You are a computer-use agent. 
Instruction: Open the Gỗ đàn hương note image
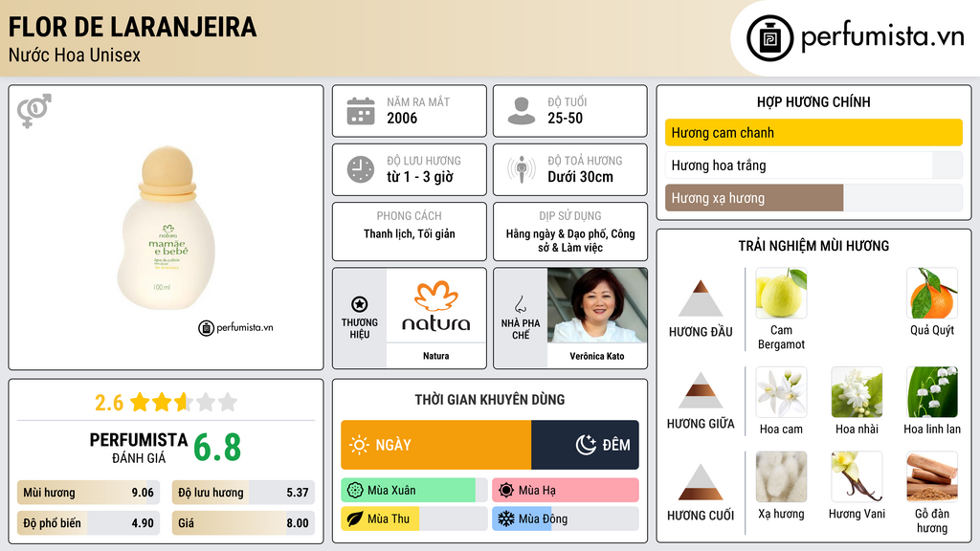(932, 477)
